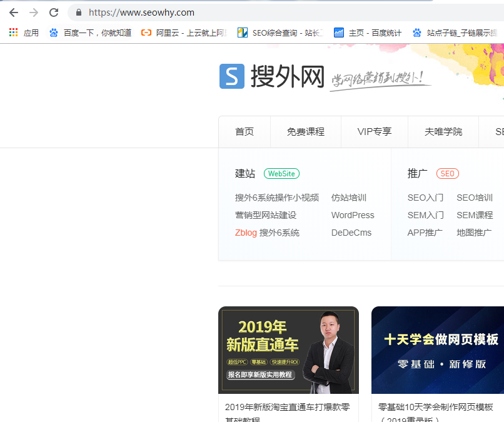This screenshot has width=504, height=422.
Task: Open the DeDeCms link
Action: [351, 233]
